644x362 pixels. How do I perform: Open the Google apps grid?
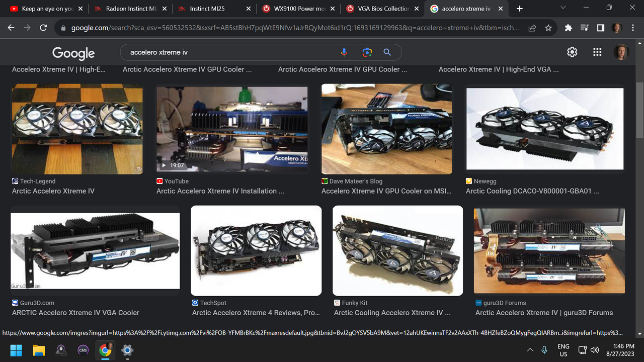[x=597, y=52]
